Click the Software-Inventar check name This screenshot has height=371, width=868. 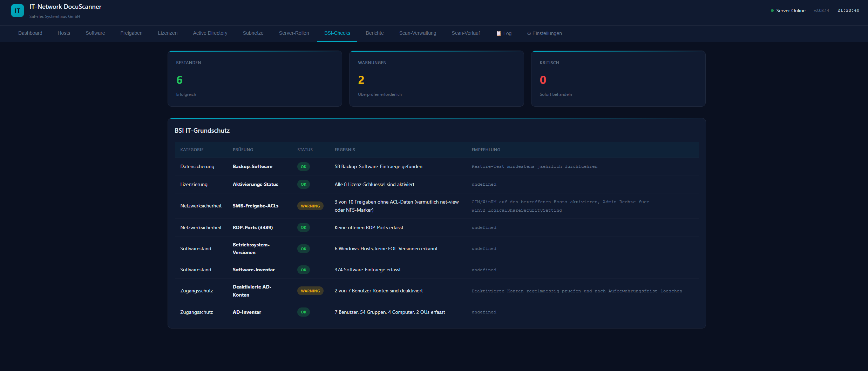pos(253,270)
